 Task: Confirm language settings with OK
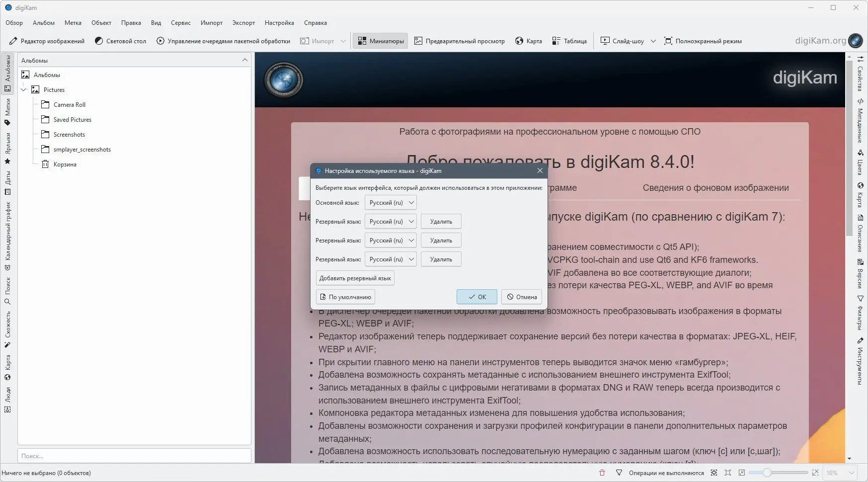click(x=477, y=297)
